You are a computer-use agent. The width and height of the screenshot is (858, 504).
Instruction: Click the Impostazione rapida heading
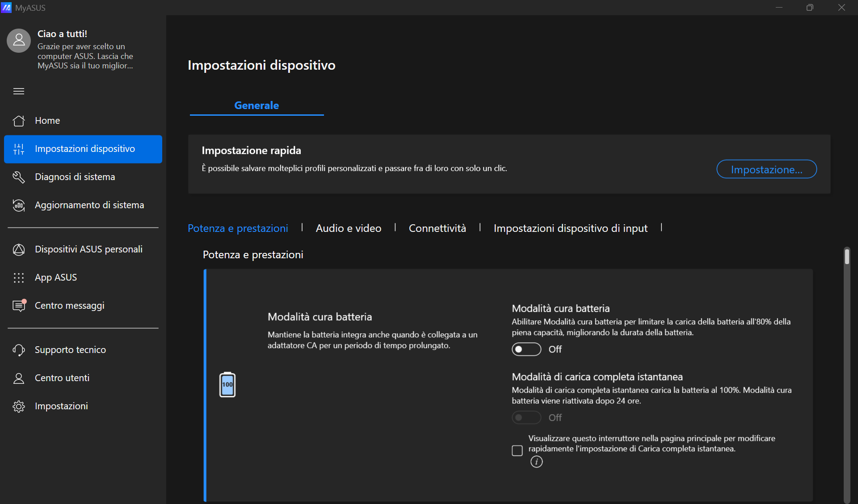pos(251,151)
